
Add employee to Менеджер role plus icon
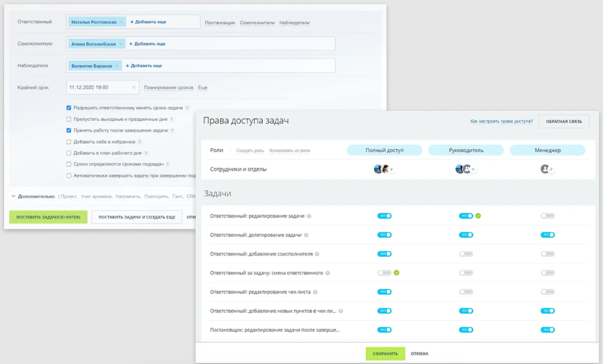pyautogui.click(x=551, y=169)
